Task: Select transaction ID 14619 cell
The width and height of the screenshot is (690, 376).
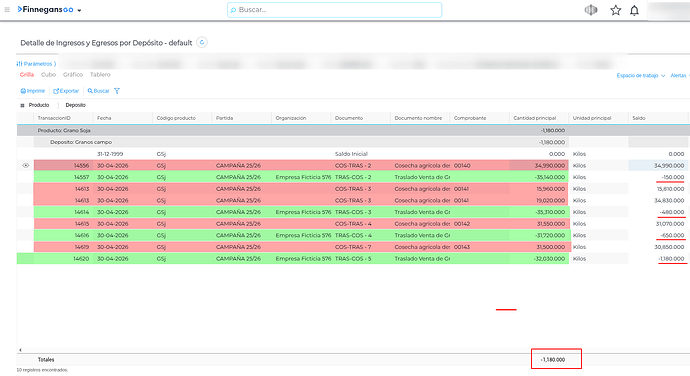Action: point(63,247)
